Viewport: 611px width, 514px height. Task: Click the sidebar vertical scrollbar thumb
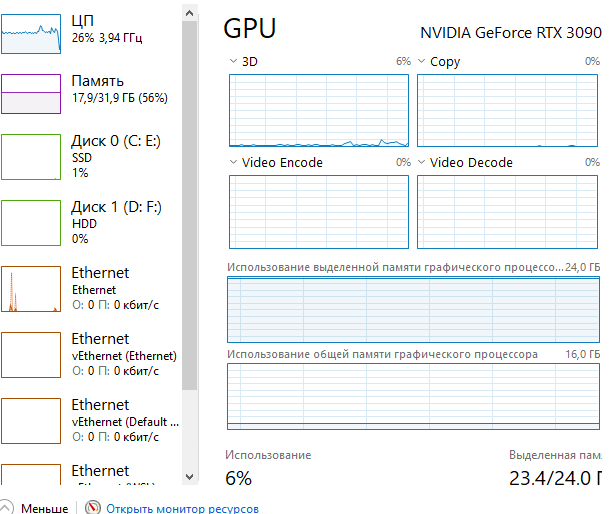point(190,205)
